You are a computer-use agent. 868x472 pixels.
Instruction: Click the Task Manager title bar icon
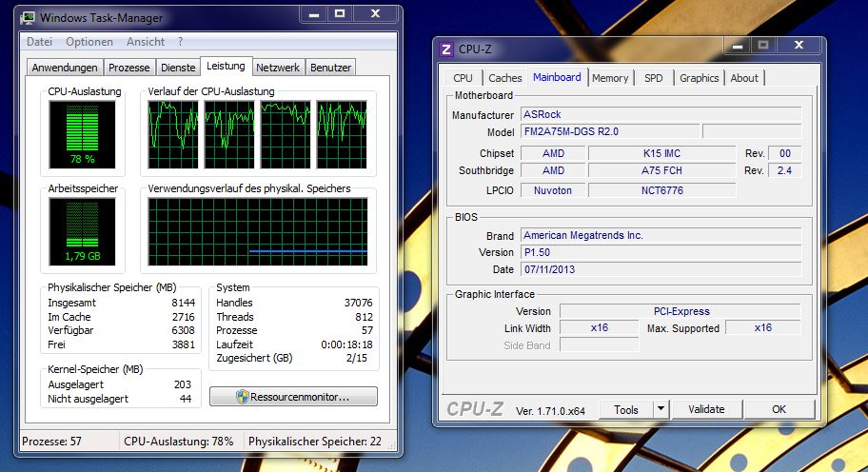click(x=27, y=18)
